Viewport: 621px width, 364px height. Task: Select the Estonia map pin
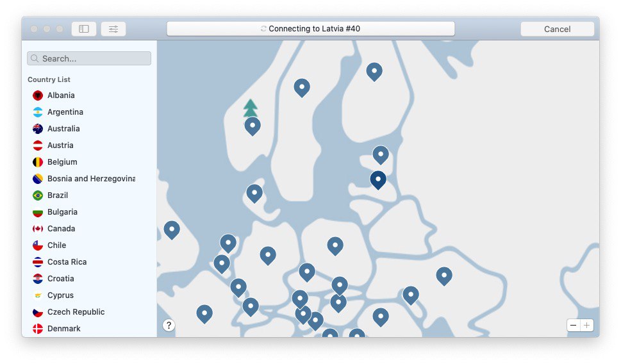pyautogui.click(x=381, y=155)
